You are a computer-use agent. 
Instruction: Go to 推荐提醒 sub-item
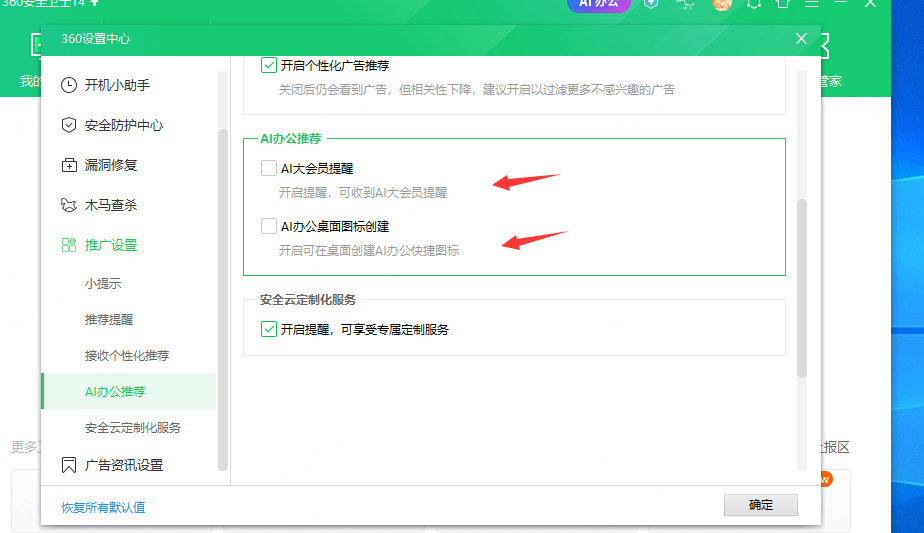[109, 320]
